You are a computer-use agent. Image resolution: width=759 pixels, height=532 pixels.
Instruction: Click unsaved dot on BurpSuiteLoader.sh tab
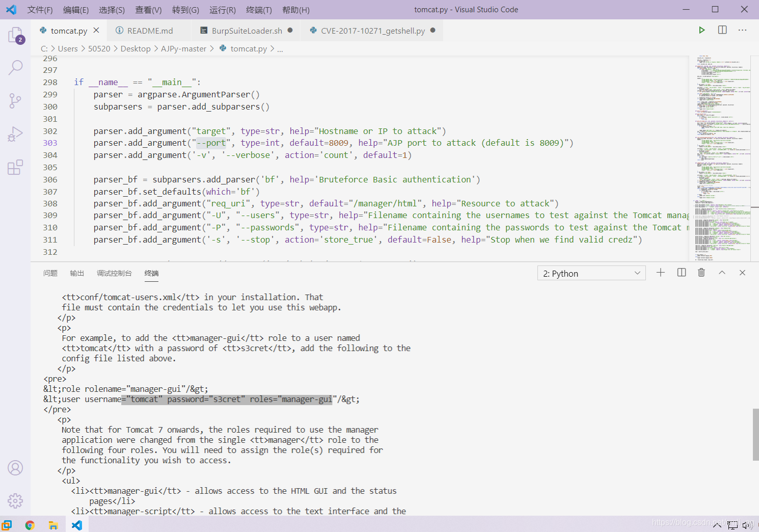pos(290,31)
